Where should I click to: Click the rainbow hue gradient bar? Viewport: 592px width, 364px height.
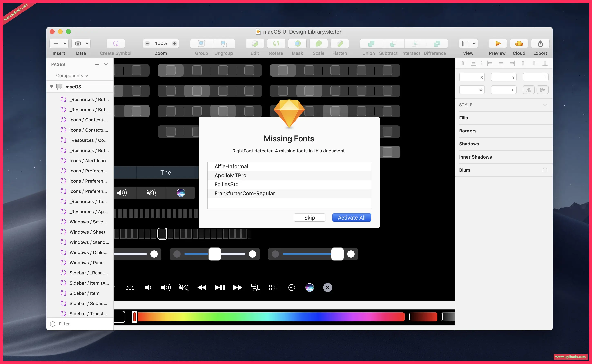(x=271, y=317)
